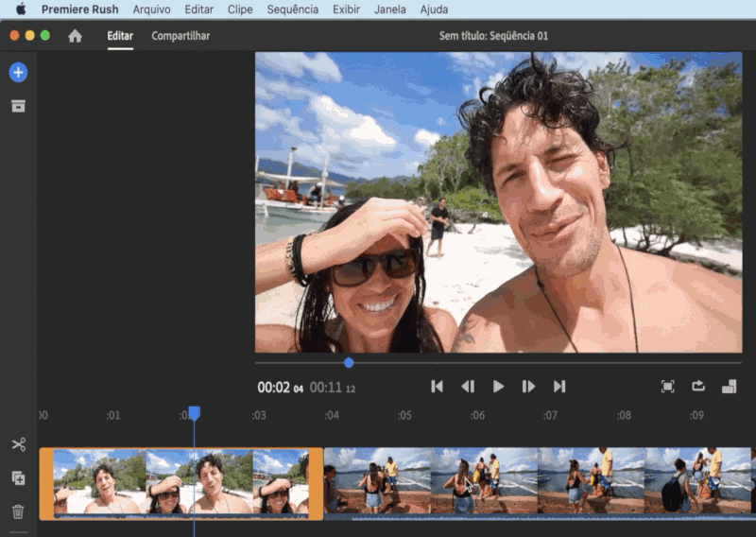
Task: Toggle full screen preview
Action: click(667, 387)
